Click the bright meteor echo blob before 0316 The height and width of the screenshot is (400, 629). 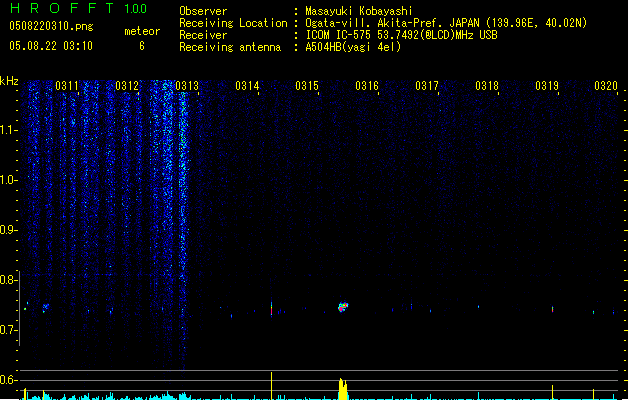pos(343,307)
